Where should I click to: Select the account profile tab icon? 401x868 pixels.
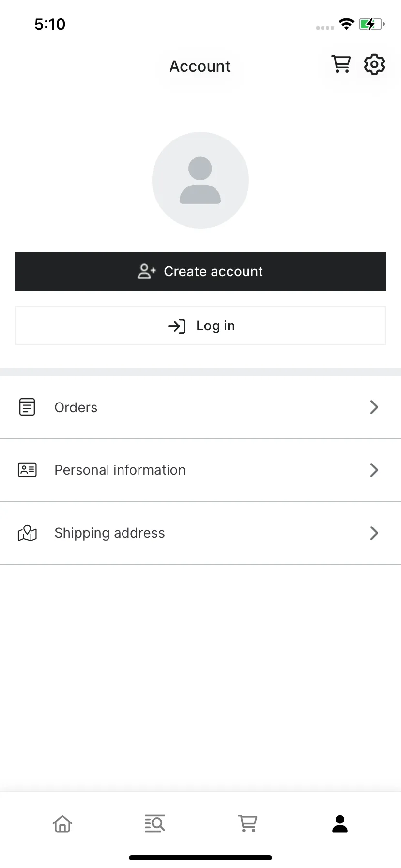point(340,823)
